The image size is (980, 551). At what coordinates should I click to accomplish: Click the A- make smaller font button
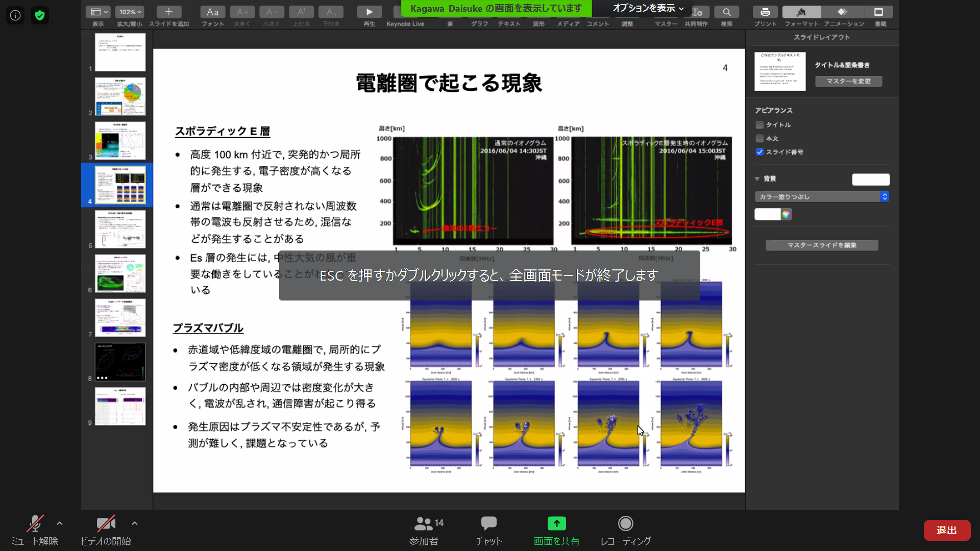(x=272, y=12)
